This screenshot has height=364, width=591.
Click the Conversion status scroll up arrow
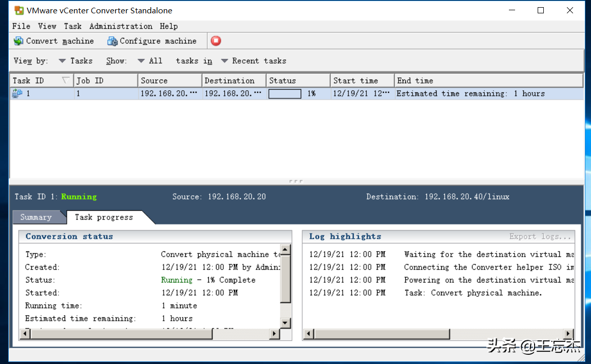pos(285,250)
